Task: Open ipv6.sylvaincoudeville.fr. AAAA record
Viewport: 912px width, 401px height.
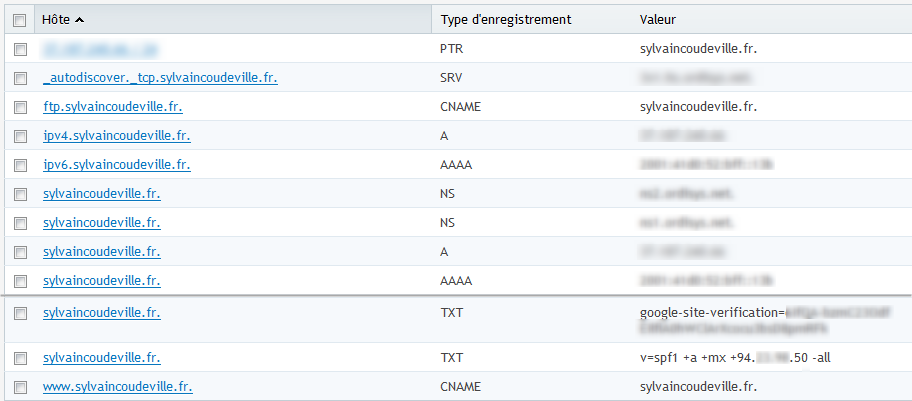Action: tap(117, 165)
